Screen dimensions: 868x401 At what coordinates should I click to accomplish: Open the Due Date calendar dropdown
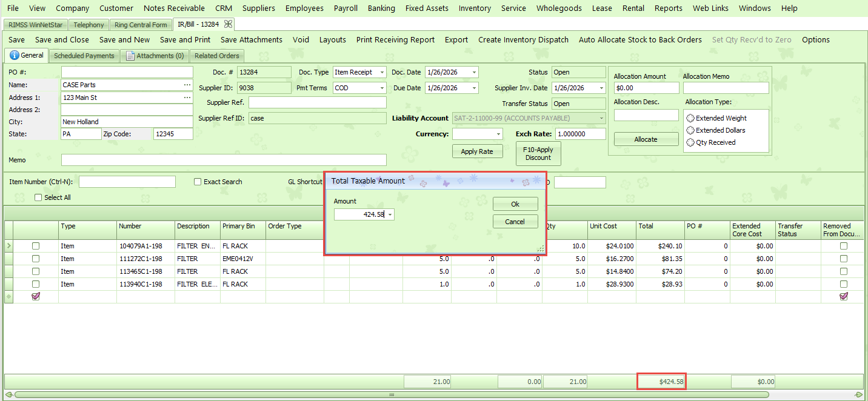coord(473,88)
